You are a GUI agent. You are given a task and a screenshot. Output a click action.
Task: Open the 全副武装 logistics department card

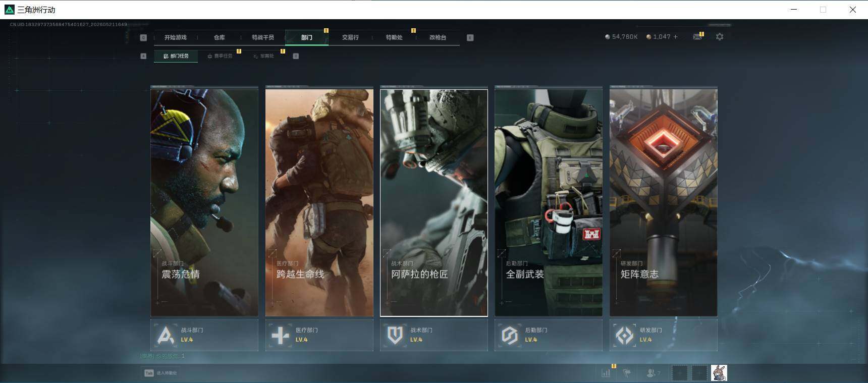point(549,202)
